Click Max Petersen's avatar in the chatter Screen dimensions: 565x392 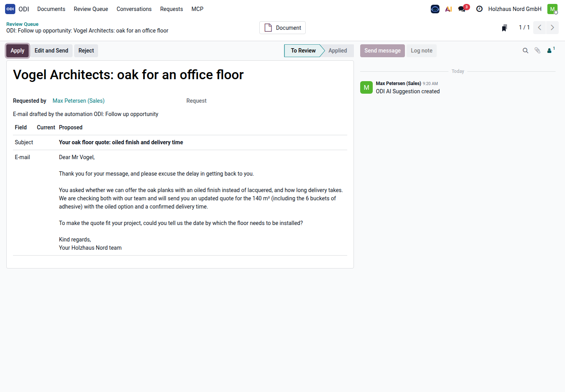(x=366, y=87)
